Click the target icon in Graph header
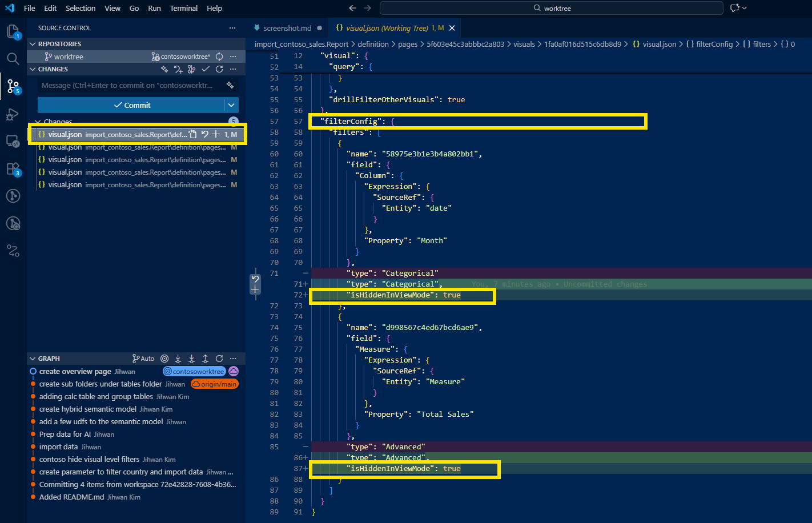 164,359
